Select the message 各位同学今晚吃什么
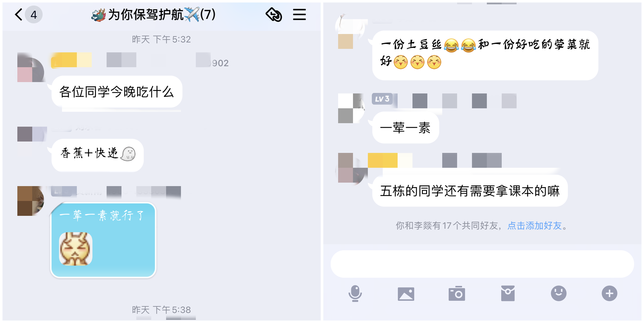 [117, 92]
